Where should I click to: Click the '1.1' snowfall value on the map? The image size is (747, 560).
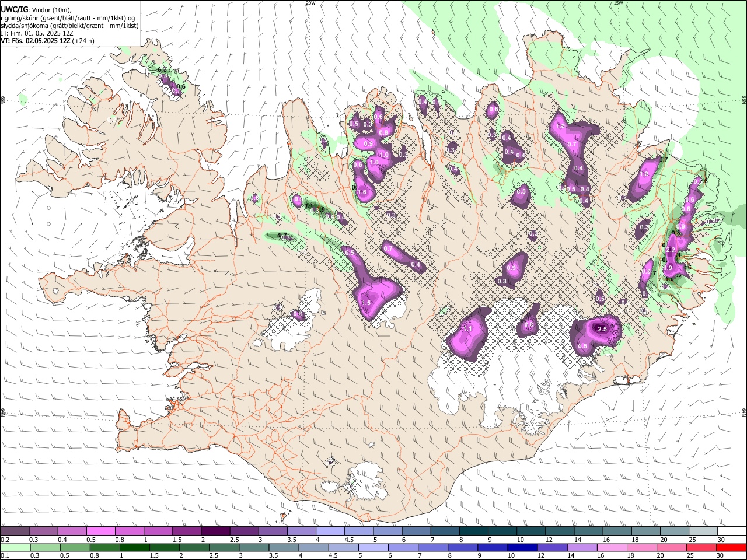[467, 329]
